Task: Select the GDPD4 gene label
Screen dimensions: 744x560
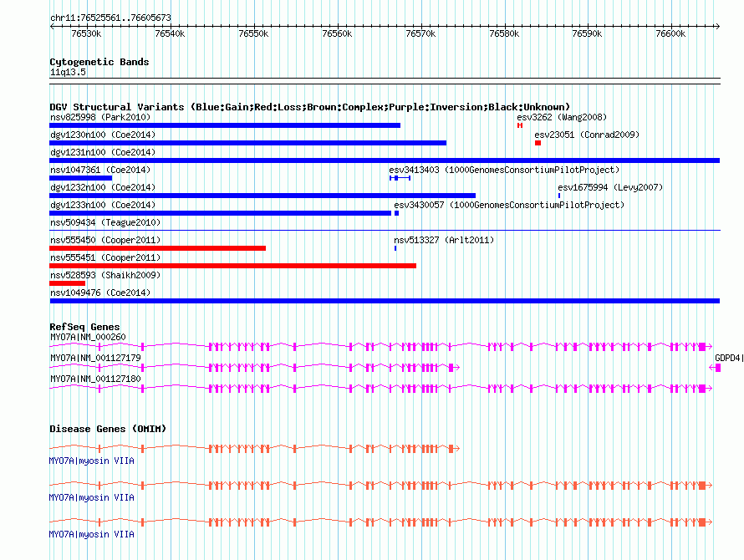Action: coord(728,358)
